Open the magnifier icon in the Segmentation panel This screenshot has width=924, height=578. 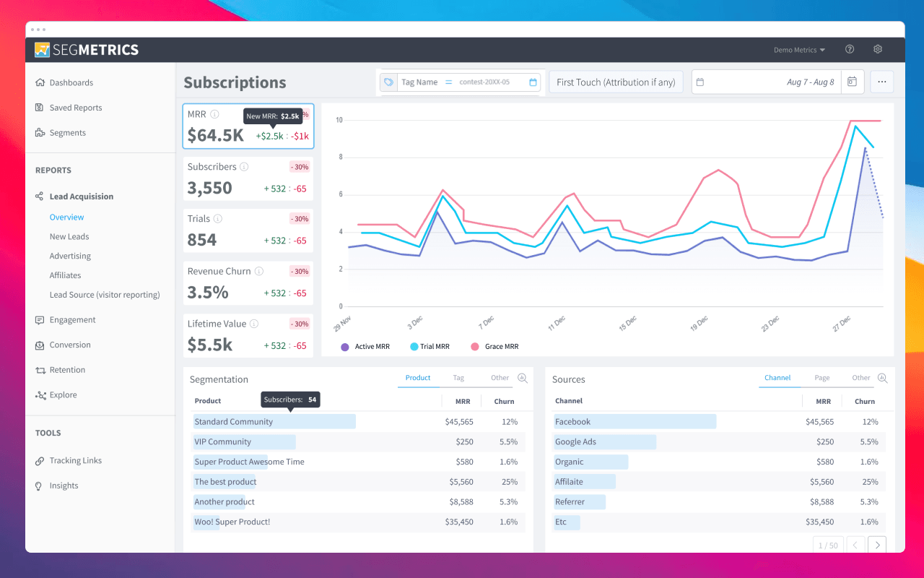[523, 377]
